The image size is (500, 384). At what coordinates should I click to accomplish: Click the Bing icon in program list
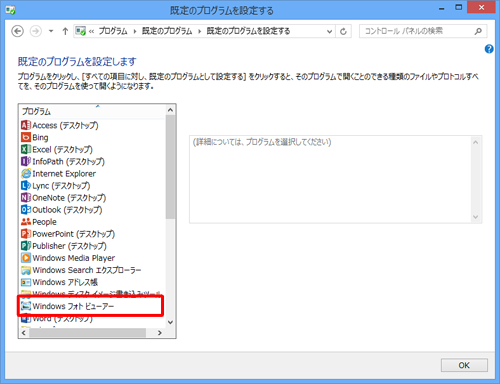coord(26,137)
